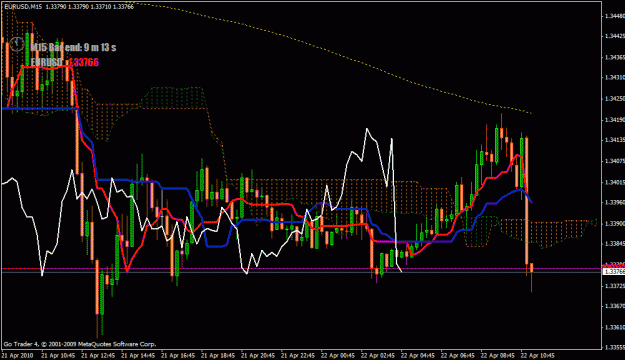Select the 'M15 Bar end: 9 m 13 s' countdown label
Image resolution: width=625 pixels, height=360 pixels.
(73, 47)
